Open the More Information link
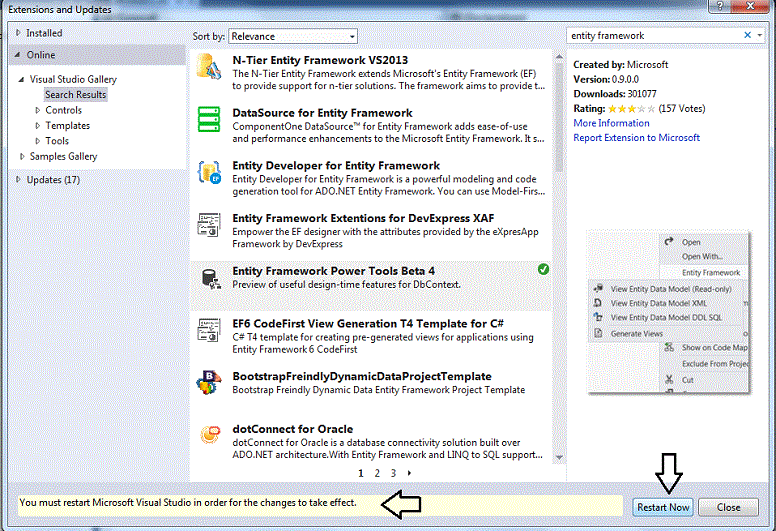This screenshot has height=531, width=776. [x=611, y=123]
